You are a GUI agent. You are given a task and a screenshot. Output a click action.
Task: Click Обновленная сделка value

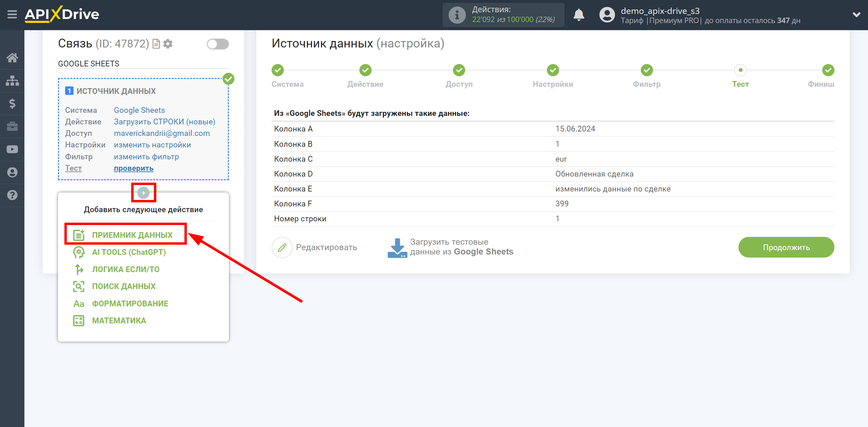click(594, 174)
